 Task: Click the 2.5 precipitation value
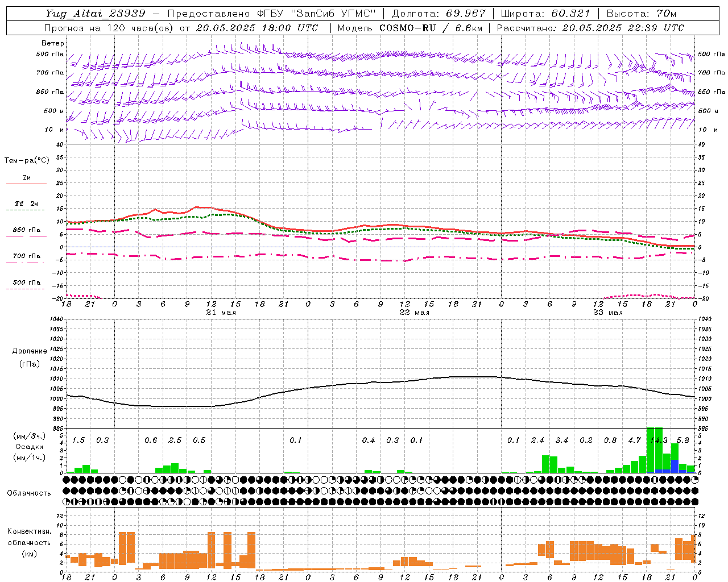point(175,440)
